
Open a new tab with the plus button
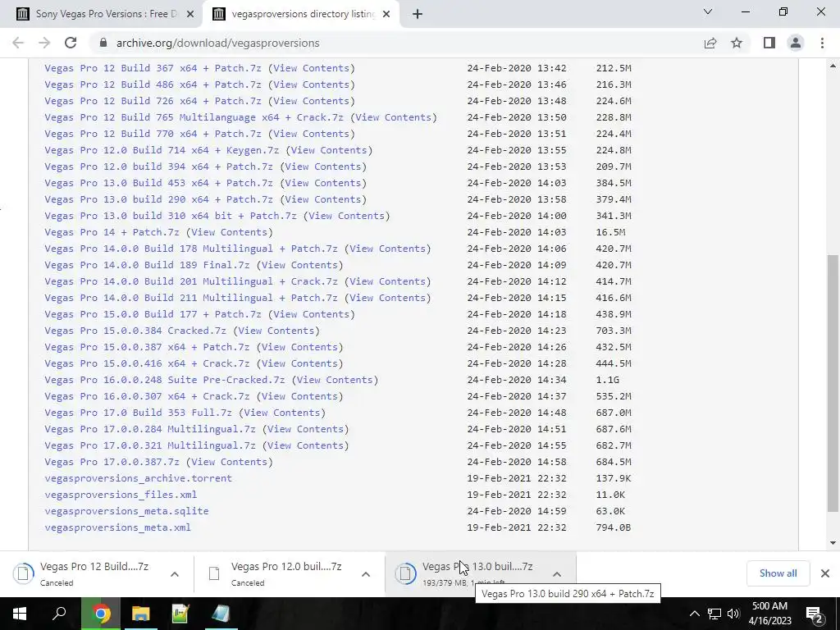(418, 14)
